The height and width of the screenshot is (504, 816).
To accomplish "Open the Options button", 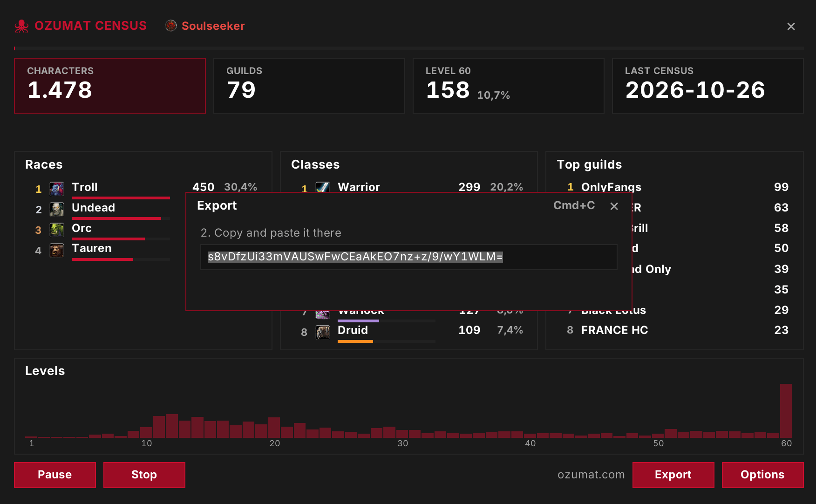I will [763, 475].
